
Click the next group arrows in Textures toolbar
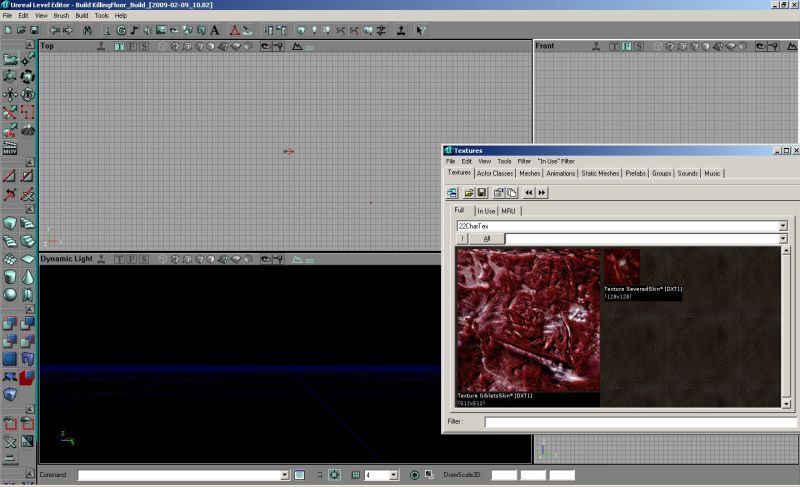point(542,193)
